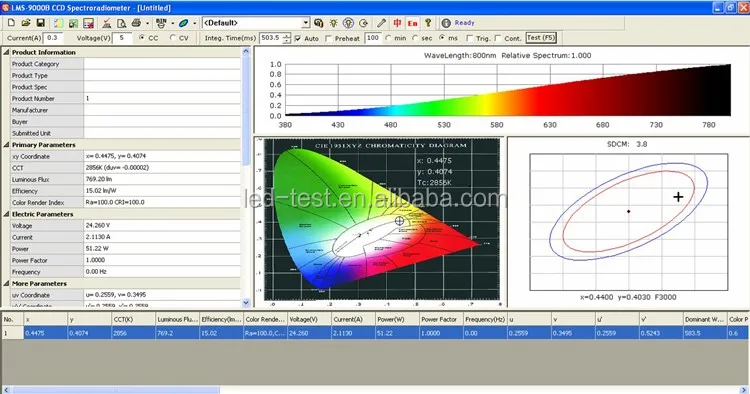Click the red table delete icon
This screenshot has width=750, height=394.
pos(88,23)
